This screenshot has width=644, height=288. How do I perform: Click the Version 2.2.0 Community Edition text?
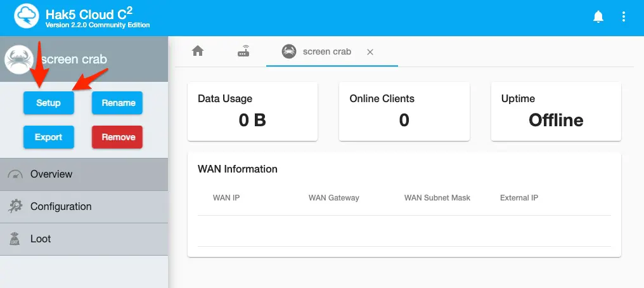point(98,25)
